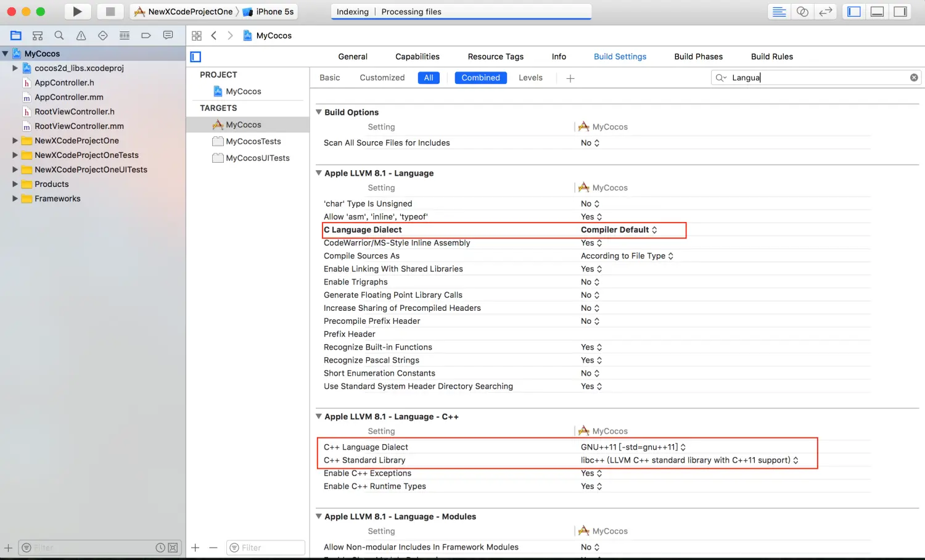This screenshot has width=925, height=560.
Task: Choose the iPhone 5s destination
Action: pos(269,12)
